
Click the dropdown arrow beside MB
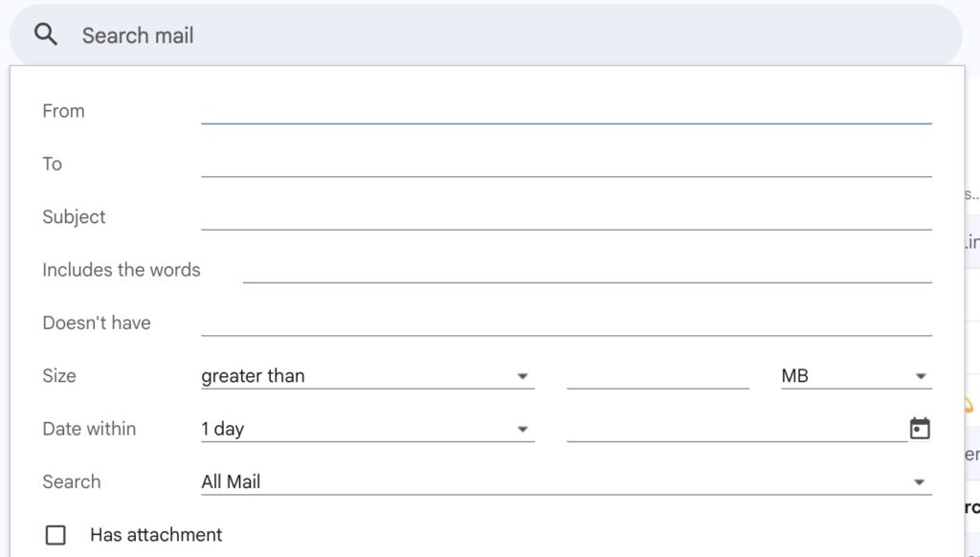coord(920,376)
